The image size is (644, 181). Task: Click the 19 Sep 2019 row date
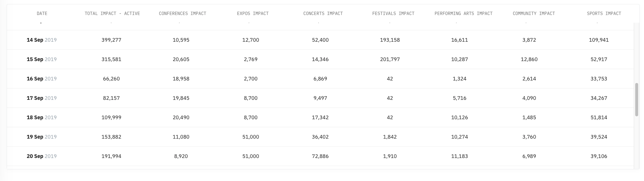click(42, 137)
